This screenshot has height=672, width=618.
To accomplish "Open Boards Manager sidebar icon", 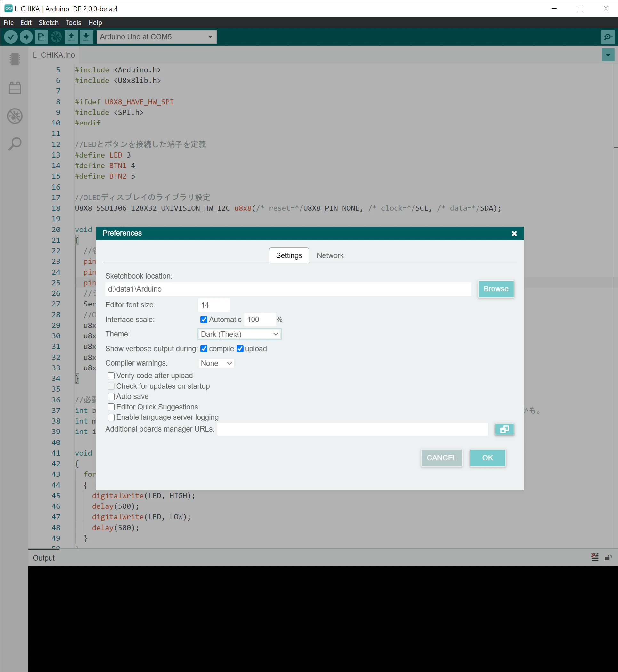I will pos(15,59).
